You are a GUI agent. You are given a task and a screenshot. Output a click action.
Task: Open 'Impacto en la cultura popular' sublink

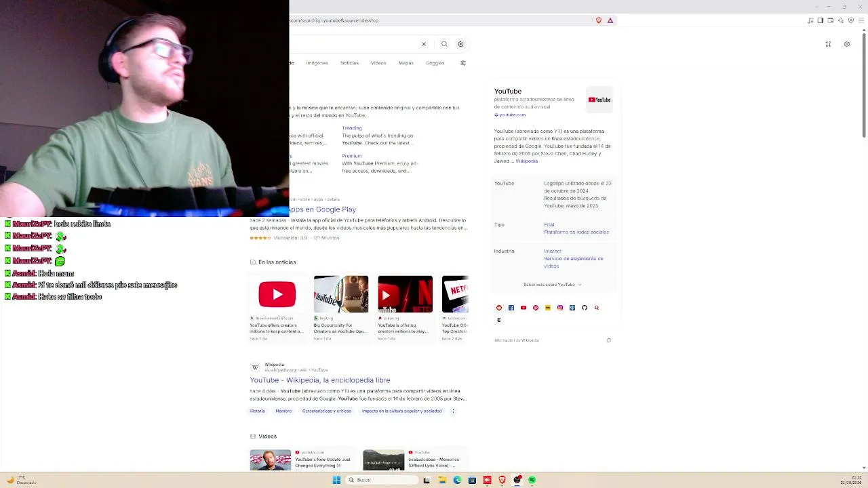point(401,411)
